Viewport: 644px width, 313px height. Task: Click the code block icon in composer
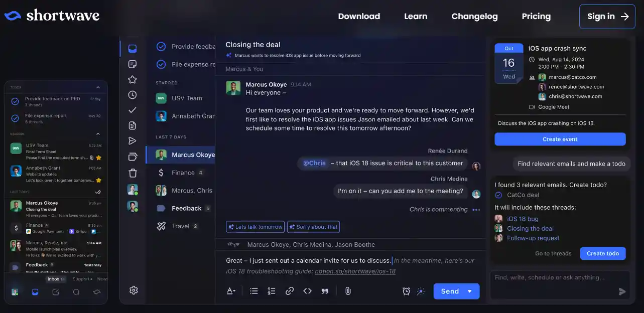point(307,291)
